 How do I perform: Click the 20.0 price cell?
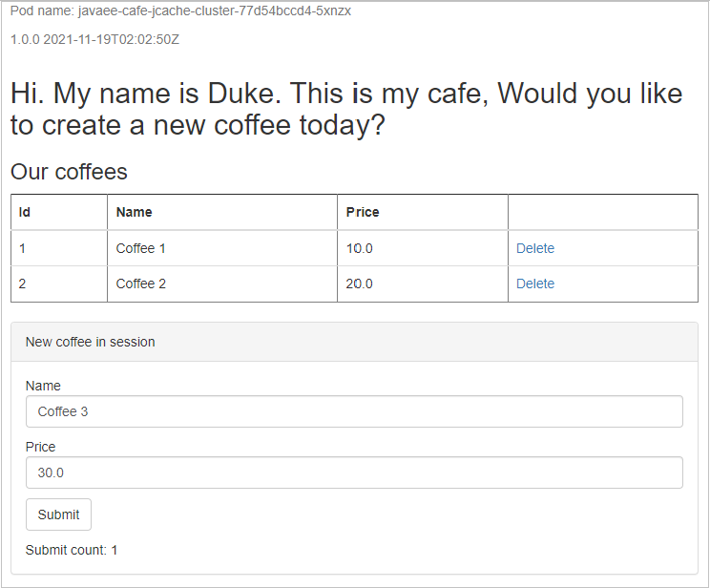[360, 283]
